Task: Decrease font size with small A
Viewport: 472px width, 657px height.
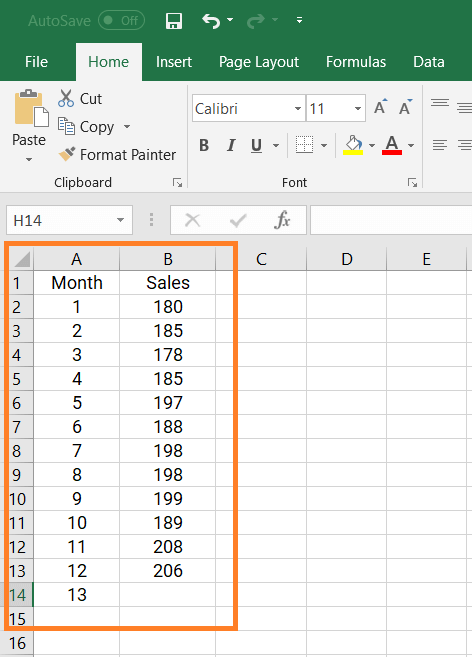Action: (x=405, y=107)
